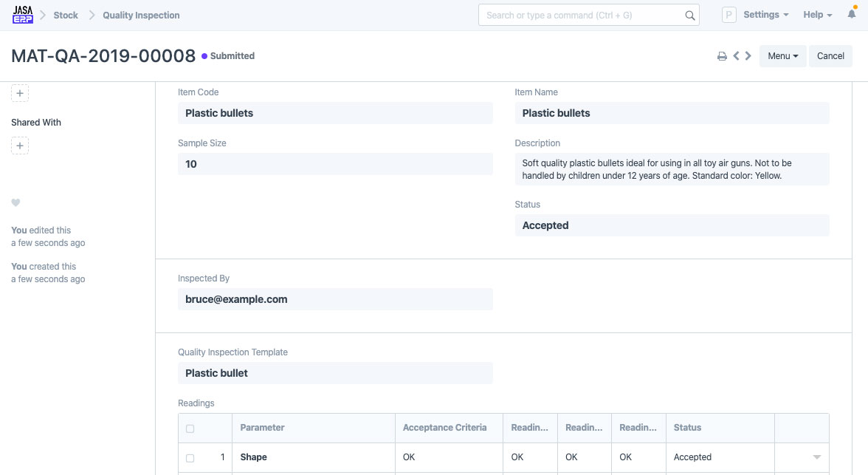Go to next document arrow
Viewport: 868px width, 475px height.
[748, 56]
